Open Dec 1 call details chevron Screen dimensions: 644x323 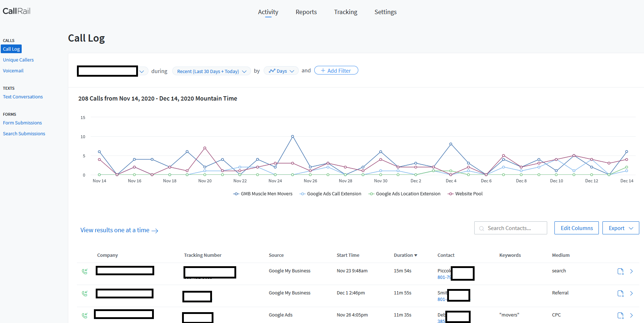631,293
